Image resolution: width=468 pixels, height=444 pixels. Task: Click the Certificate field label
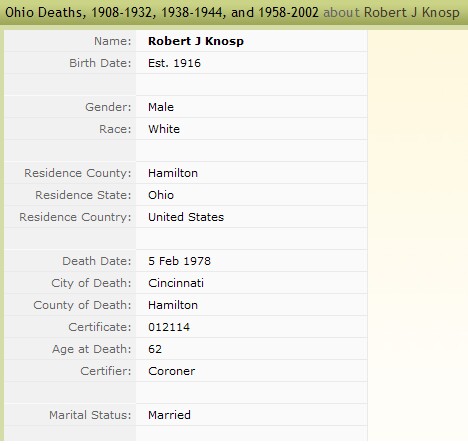click(100, 327)
